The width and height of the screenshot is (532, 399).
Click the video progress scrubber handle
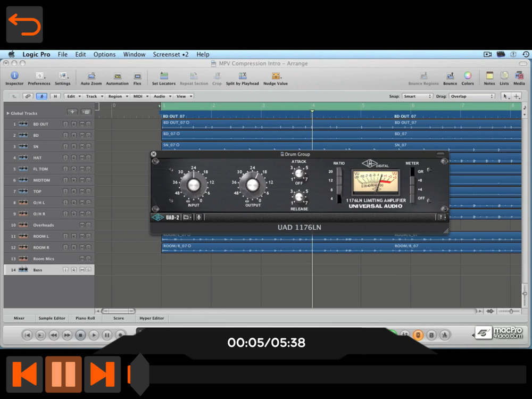click(140, 375)
